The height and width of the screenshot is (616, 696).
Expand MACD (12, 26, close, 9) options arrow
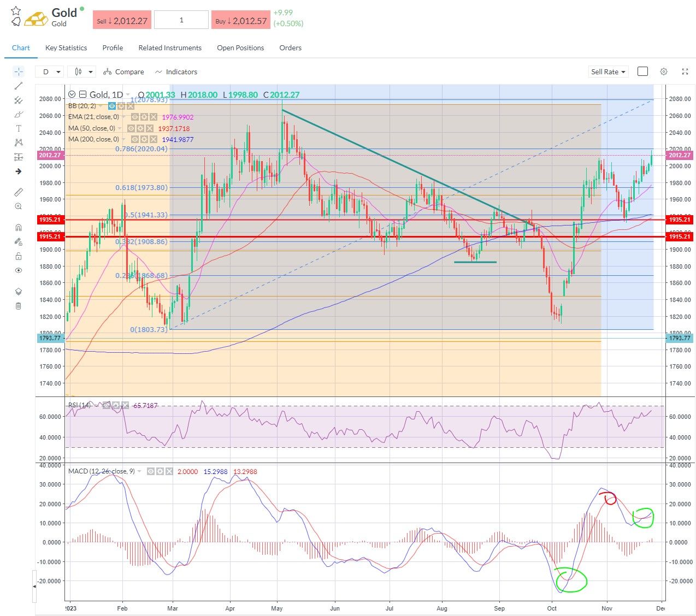(139, 471)
